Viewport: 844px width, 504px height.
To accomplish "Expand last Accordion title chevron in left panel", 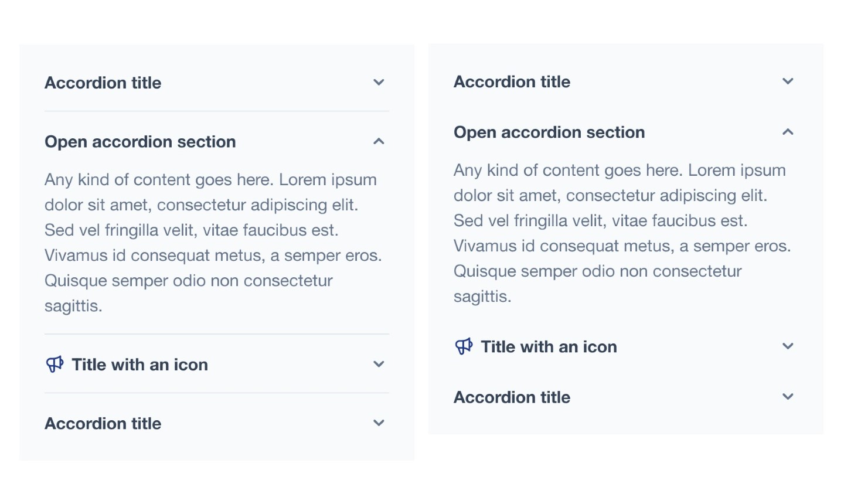I will click(x=379, y=423).
